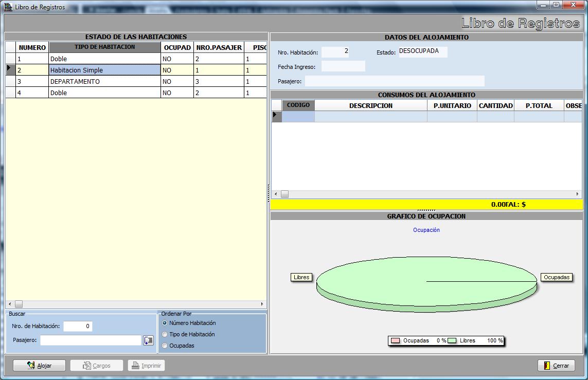Screen dimensions: 588x380
Task: Click the Pasajero search text field
Action: (91, 340)
